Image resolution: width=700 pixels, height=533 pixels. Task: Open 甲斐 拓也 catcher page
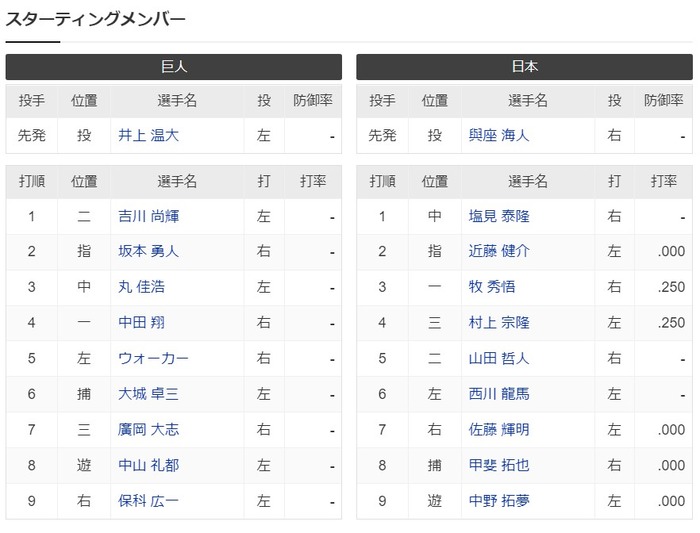(x=499, y=466)
